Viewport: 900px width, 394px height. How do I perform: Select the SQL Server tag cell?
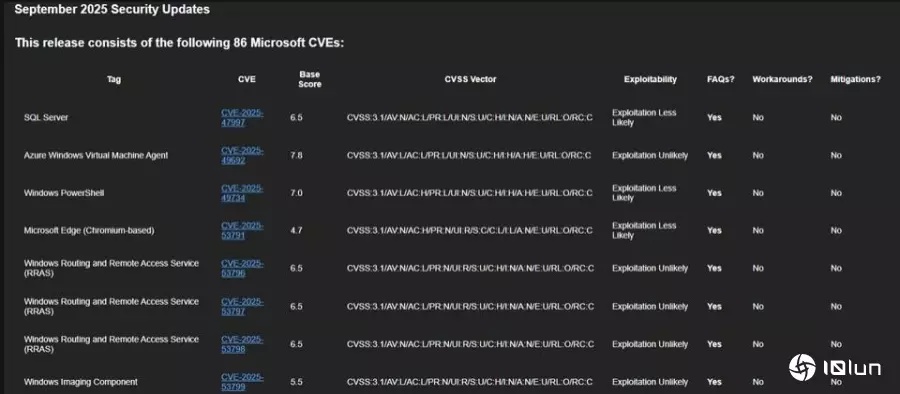click(x=46, y=117)
